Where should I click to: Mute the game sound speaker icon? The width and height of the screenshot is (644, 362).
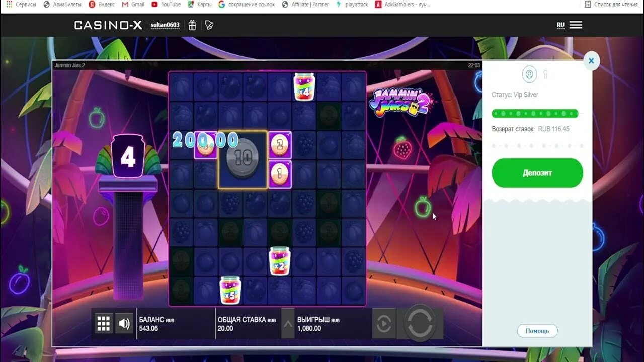(124, 324)
